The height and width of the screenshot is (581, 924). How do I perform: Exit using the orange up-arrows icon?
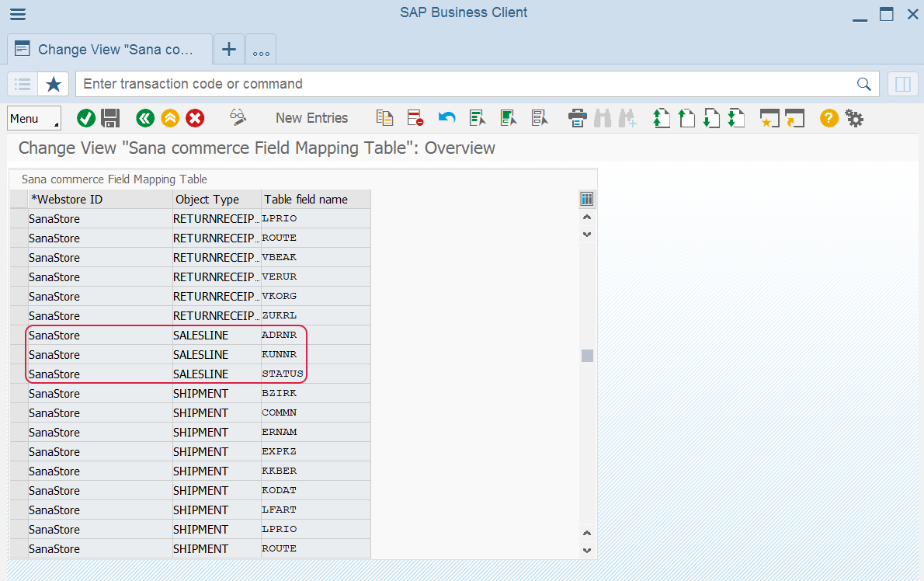click(x=170, y=118)
